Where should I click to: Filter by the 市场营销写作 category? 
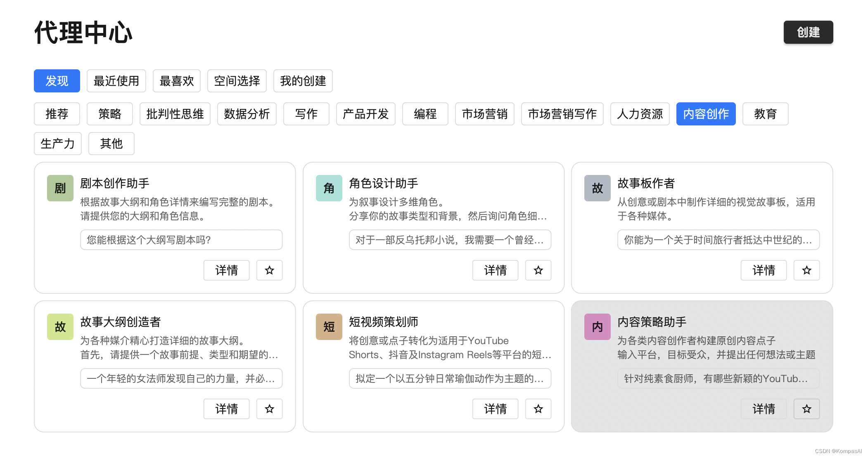coord(562,114)
